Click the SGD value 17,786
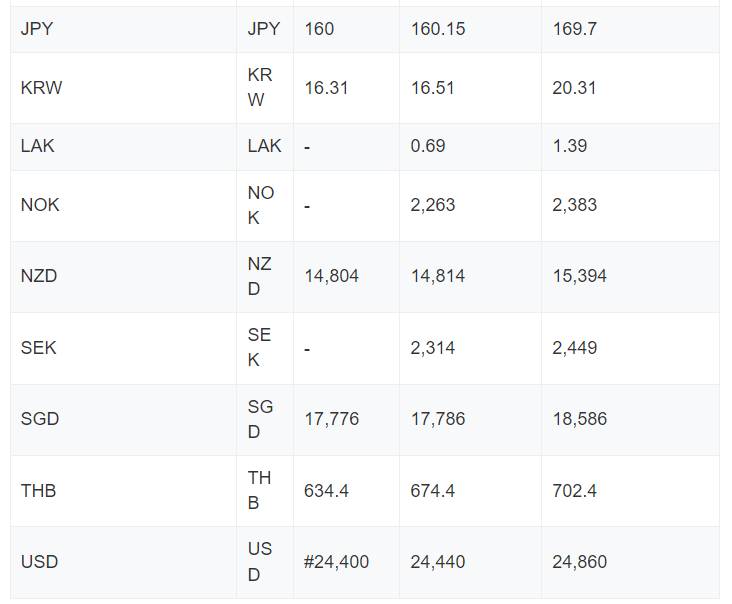 tap(438, 419)
